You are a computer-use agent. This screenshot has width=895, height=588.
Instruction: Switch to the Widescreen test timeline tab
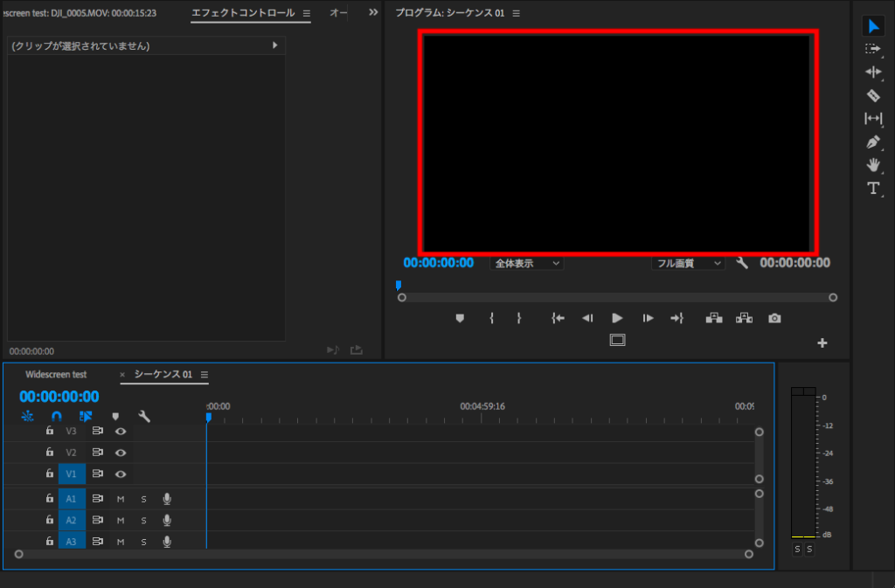[x=56, y=375]
